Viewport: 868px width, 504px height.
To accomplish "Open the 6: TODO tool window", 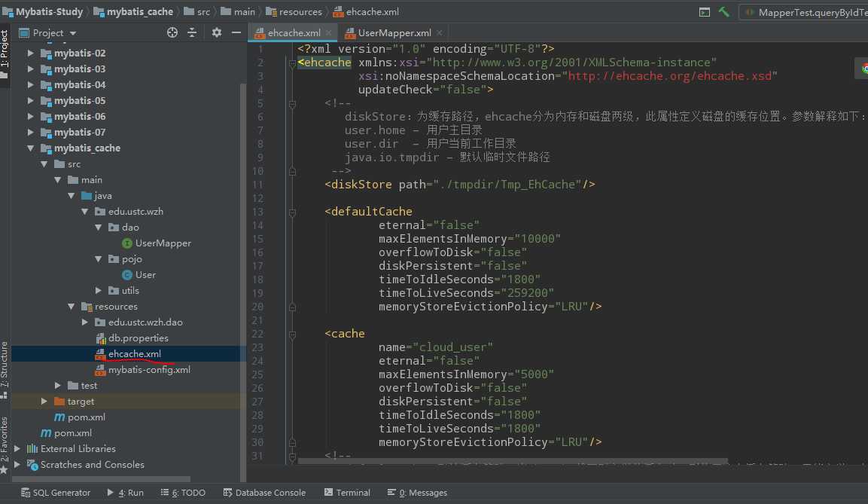I will 183,493.
